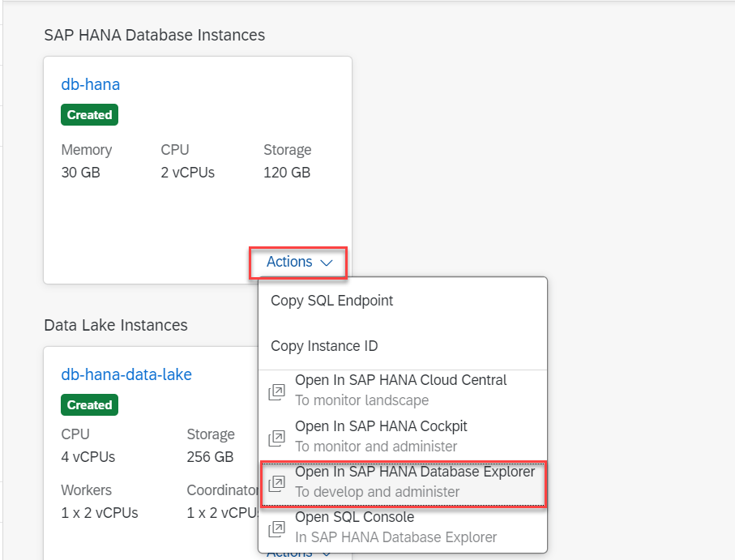Launch Open SQL Console option
Viewport: 735px width, 560px height.
coord(354,517)
